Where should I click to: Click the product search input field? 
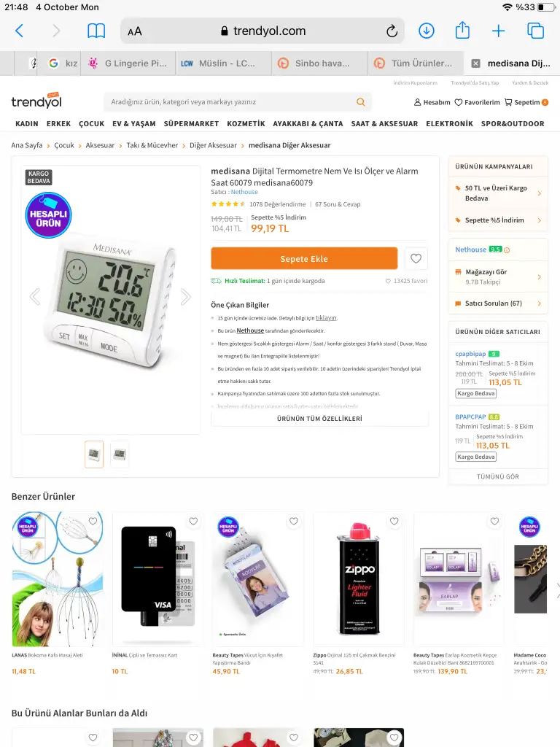(x=231, y=102)
